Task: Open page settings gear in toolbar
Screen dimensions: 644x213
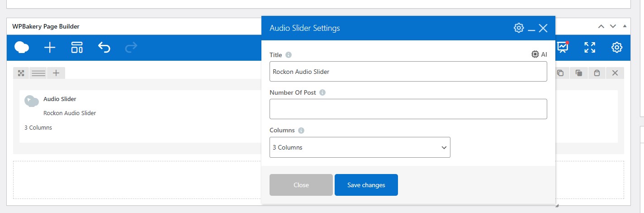Action: point(617,47)
